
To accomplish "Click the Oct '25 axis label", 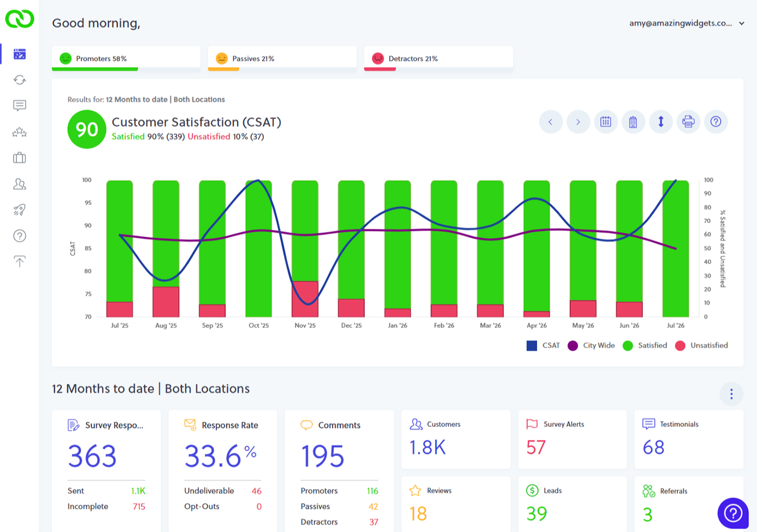I will coord(259,325).
